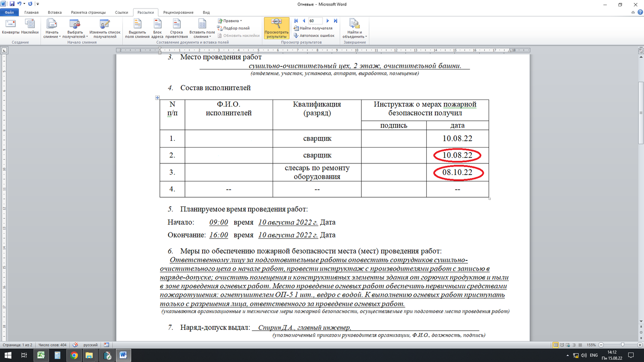Click the zoom out minus button
Viewport: 644px width, 362px height.
pyautogui.click(x=601, y=345)
